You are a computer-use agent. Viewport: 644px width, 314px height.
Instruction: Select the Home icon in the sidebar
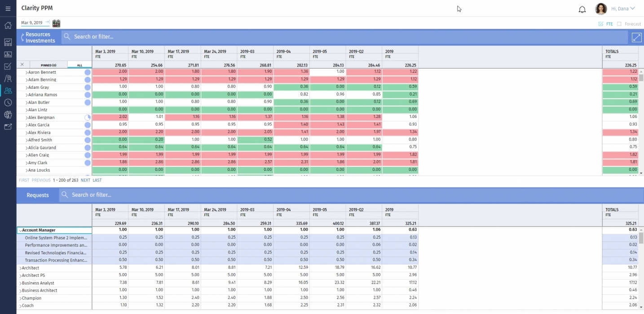click(8, 26)
